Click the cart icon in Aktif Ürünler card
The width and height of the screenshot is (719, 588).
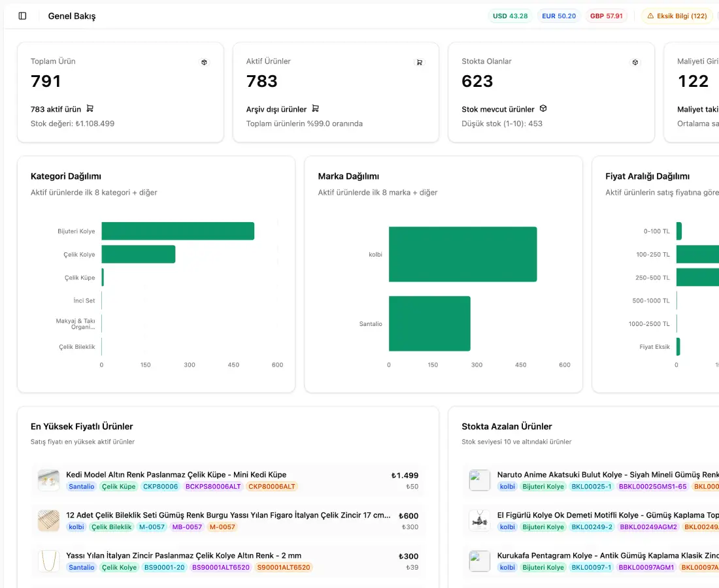click(x=420, y=62)
